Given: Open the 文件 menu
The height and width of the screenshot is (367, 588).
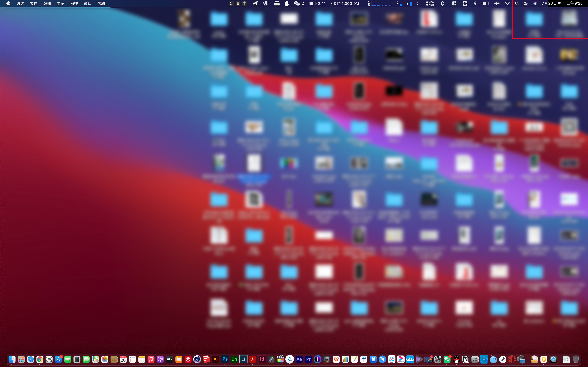Looking at the screenshot, I should 34,3.
